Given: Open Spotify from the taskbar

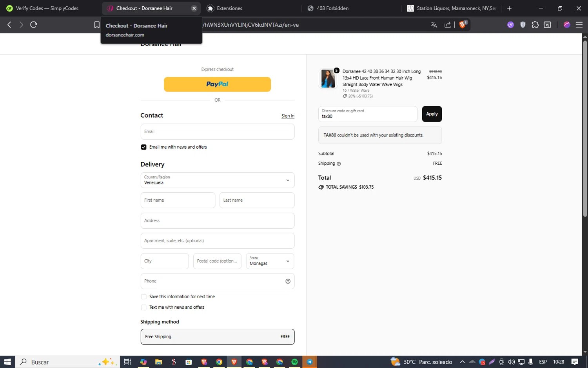Looking at the screenshot, I should coord(294,362).
